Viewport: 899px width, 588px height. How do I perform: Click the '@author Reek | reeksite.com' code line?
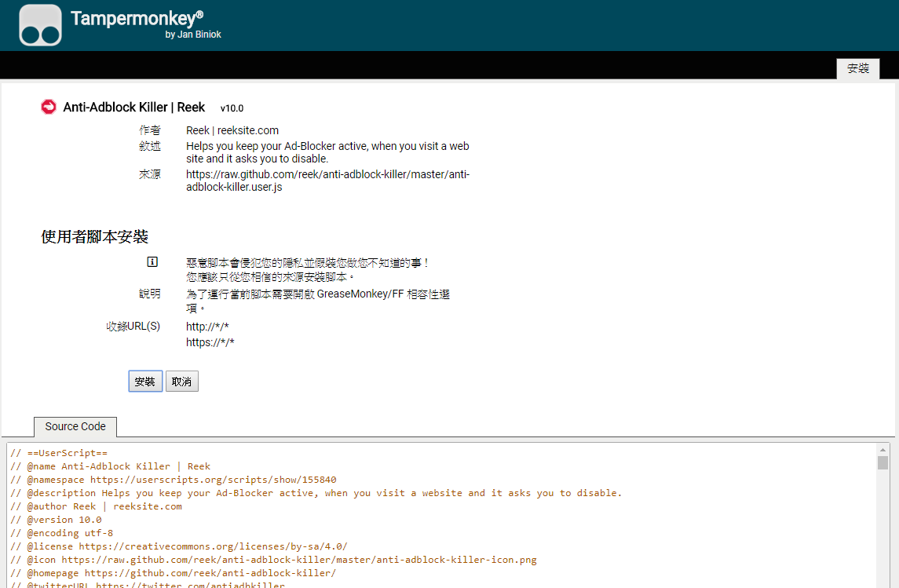pyautogui.click(x=96, y=506)
